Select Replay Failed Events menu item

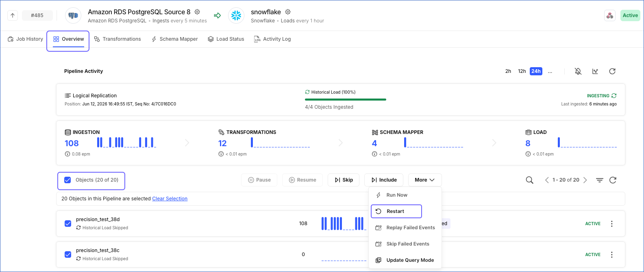coord(405,228)
